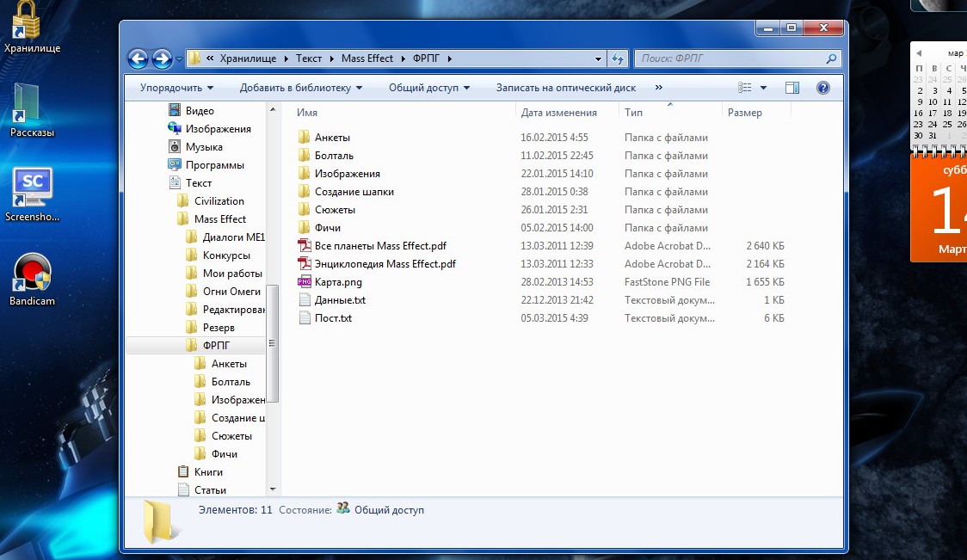Click the text file icon of Данные.txt

(x=304, y=299)
